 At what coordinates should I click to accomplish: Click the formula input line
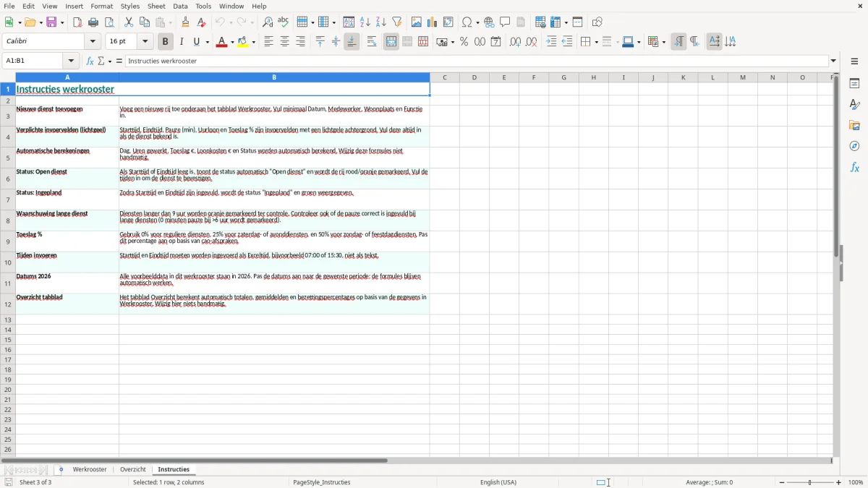[477, 61]
